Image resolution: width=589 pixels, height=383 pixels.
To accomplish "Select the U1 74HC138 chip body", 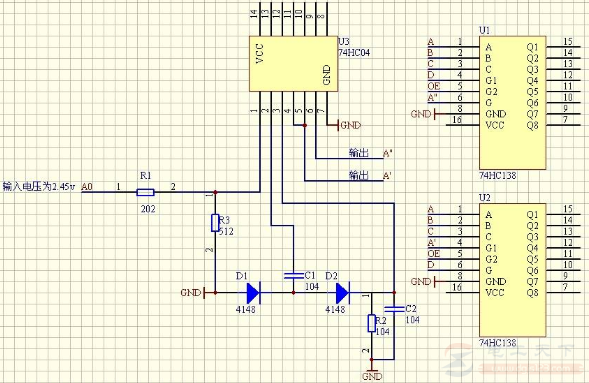I will pyautogui.click(x=512, y=103).
